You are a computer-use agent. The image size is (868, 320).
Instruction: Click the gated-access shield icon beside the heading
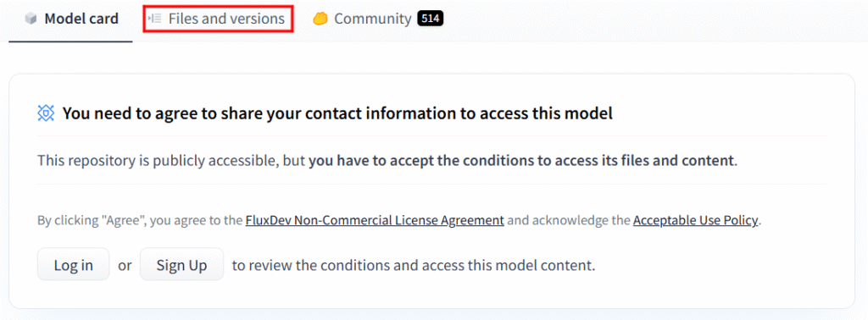[46, 113]
